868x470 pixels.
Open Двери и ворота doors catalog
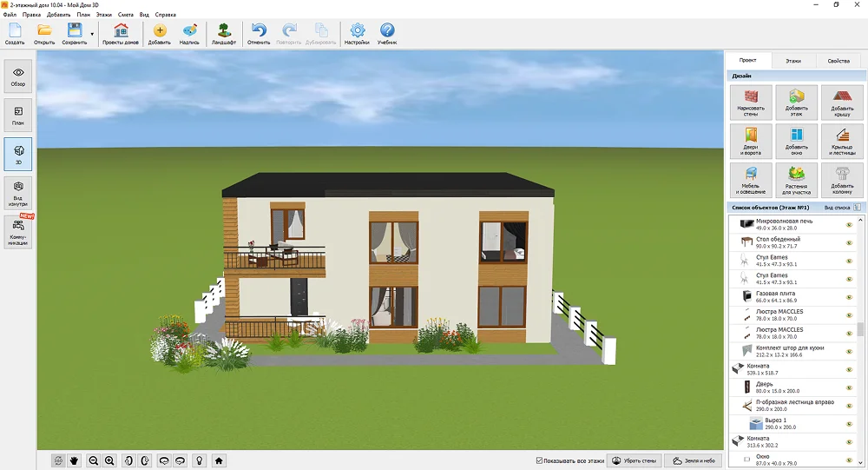(751, 142)
